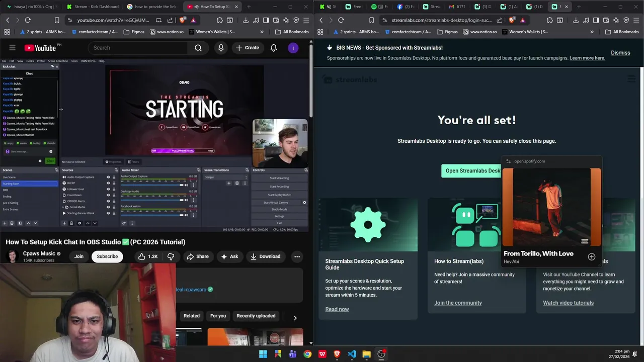Click Join button for Cpaws Music
The width and height of the screenshot is (644, 362).
(x=79, y=256)
